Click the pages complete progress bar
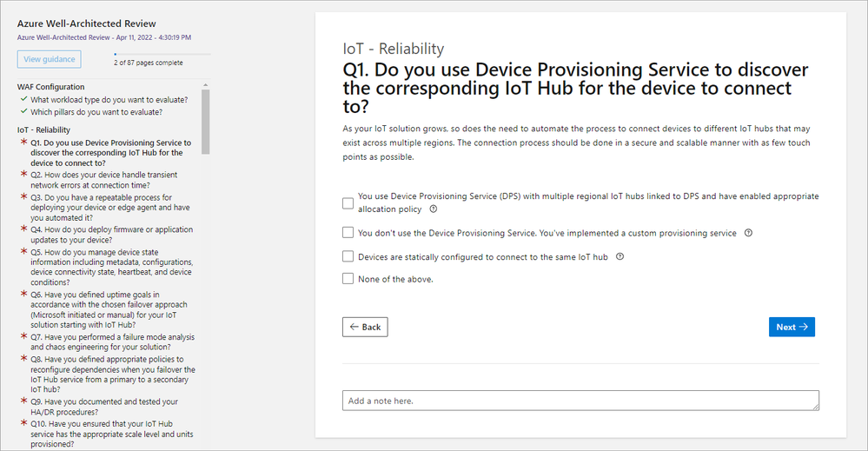The height and width of the screenshot is (451, 868). coord(162,54)
